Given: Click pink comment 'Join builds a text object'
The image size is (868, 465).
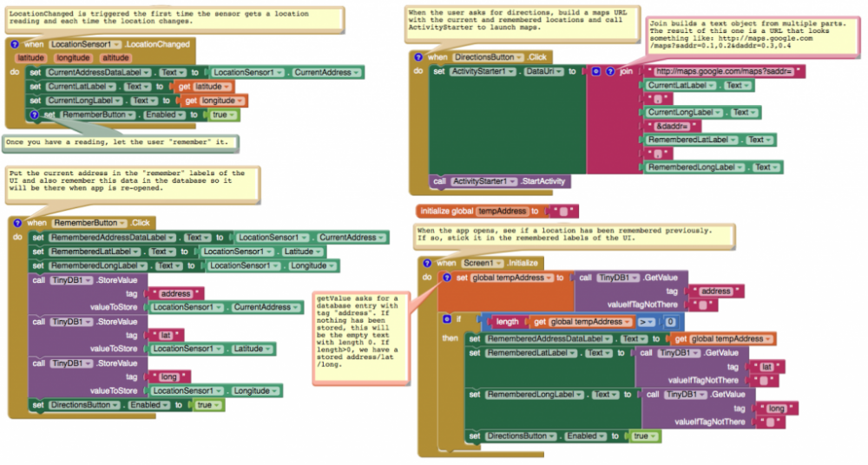Looking at the screenshot, I should coord(753,36).
